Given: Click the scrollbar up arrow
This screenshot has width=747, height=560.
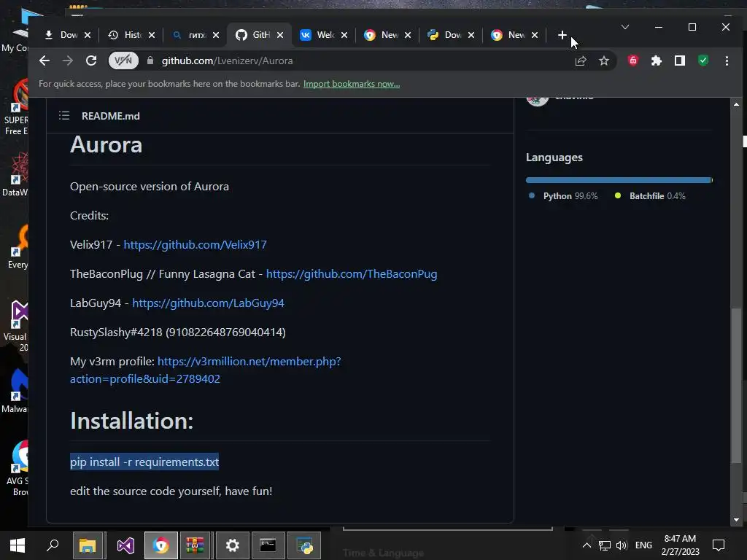Looking at the screenshot, I should 737,104.
